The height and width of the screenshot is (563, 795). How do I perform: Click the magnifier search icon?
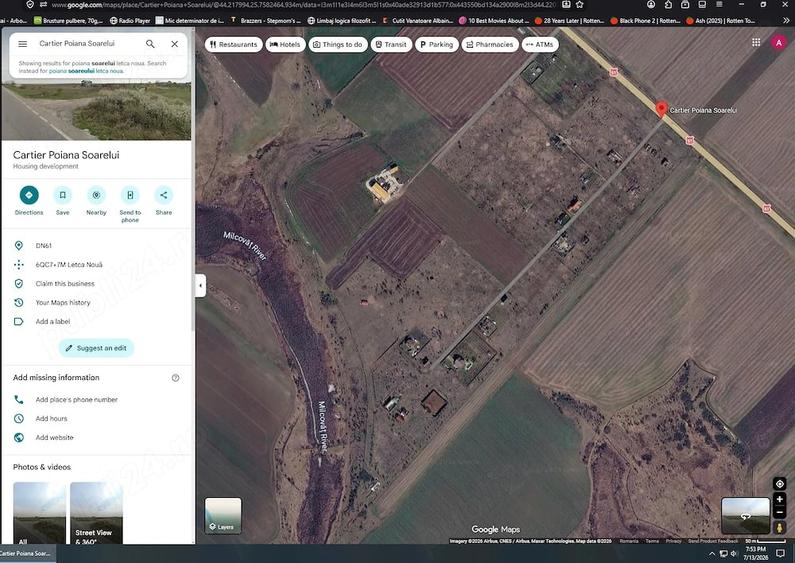[150, 44]
